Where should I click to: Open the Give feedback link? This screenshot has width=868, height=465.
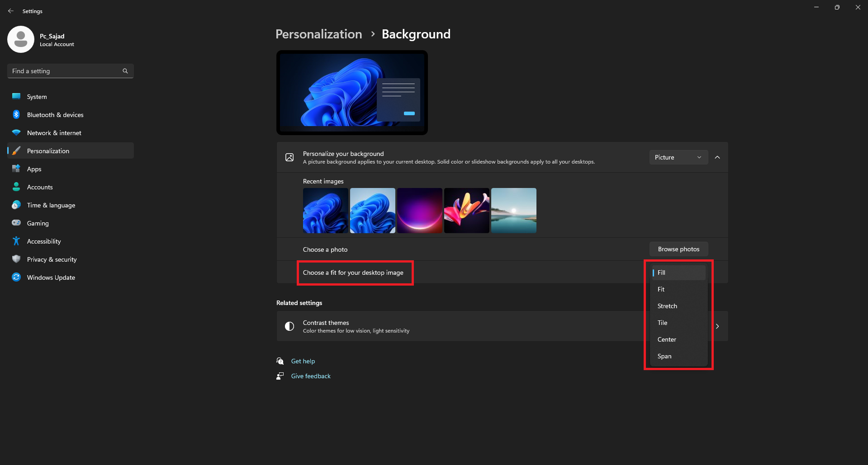[x=311, y=376]
